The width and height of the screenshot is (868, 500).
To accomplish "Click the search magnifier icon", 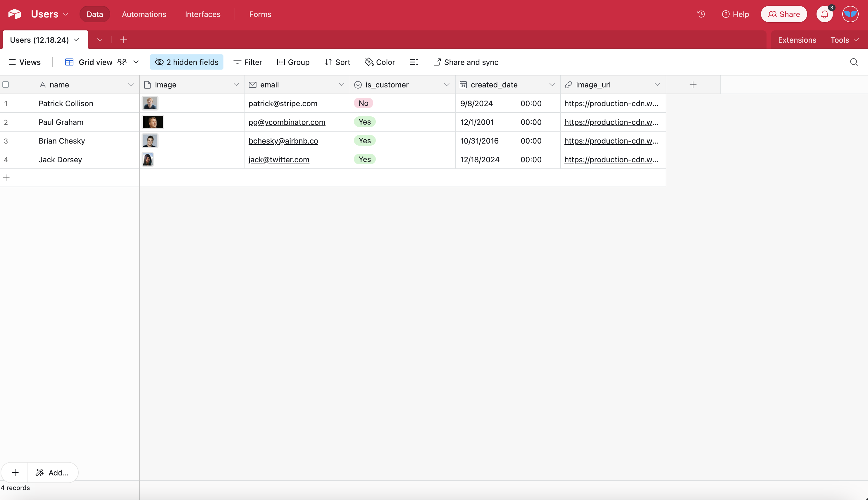I will click(854, 62).
